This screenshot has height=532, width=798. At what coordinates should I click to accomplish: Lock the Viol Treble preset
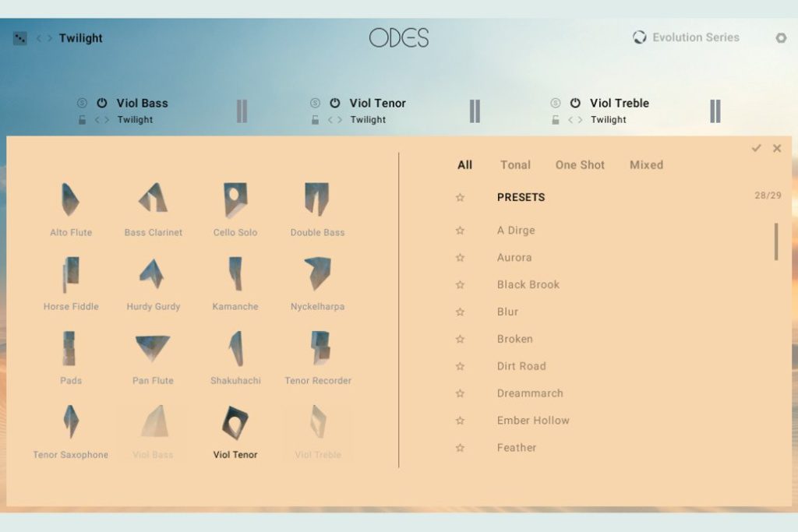pyautogui.click(x=554, y=119)
